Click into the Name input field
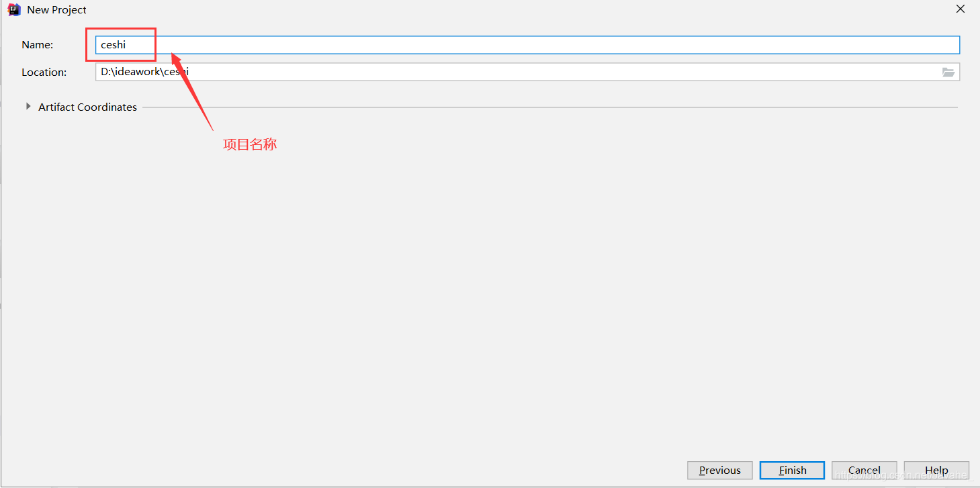Screen dimensions: 980x488 (527, 45)
